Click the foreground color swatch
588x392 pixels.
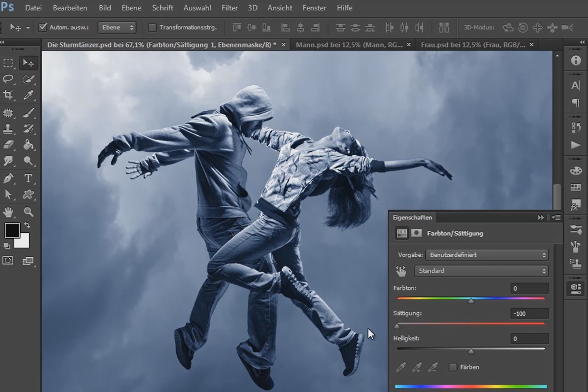[x=12, y=230]
